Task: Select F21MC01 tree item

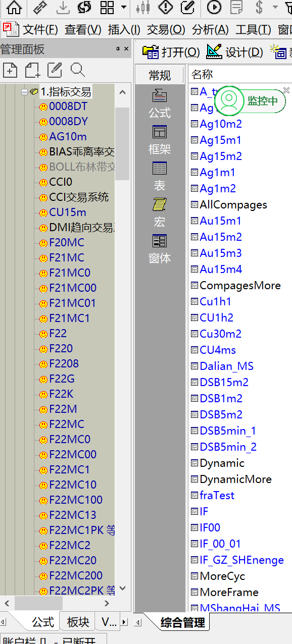Action: [72, 303]
